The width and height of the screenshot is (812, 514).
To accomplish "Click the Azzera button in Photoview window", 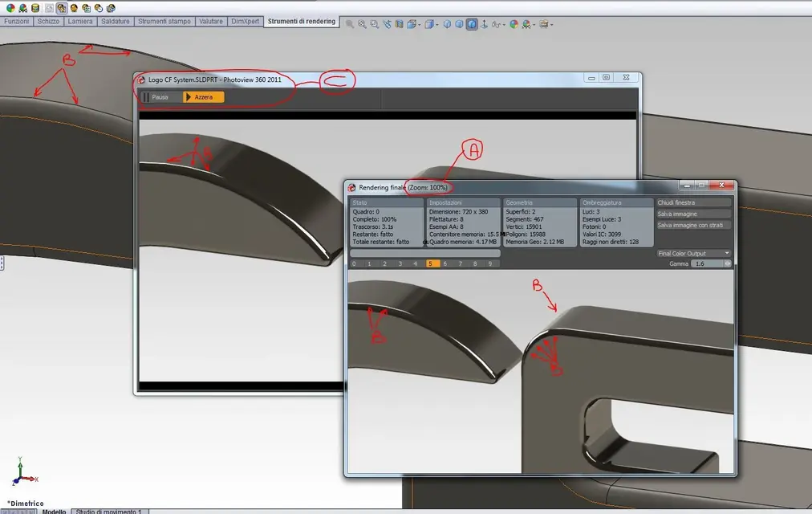I will [204, 97].
